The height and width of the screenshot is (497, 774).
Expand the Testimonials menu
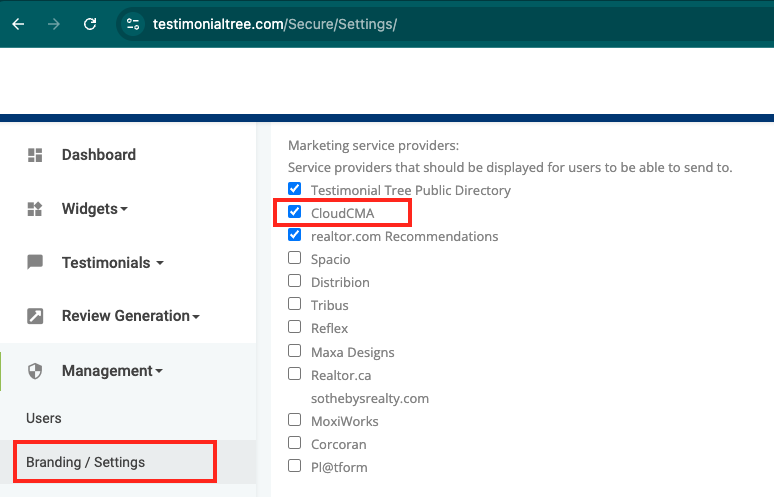coord(113,263)
